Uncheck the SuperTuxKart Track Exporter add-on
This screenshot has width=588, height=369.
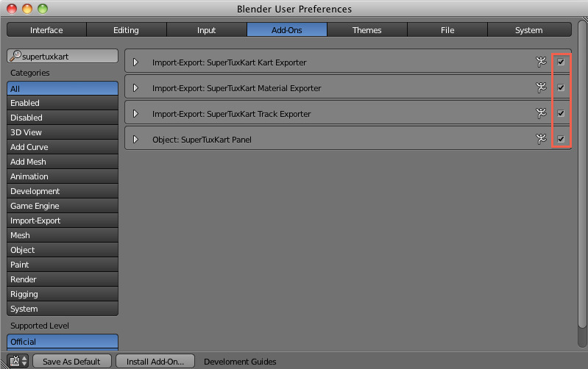click(561, 113)
